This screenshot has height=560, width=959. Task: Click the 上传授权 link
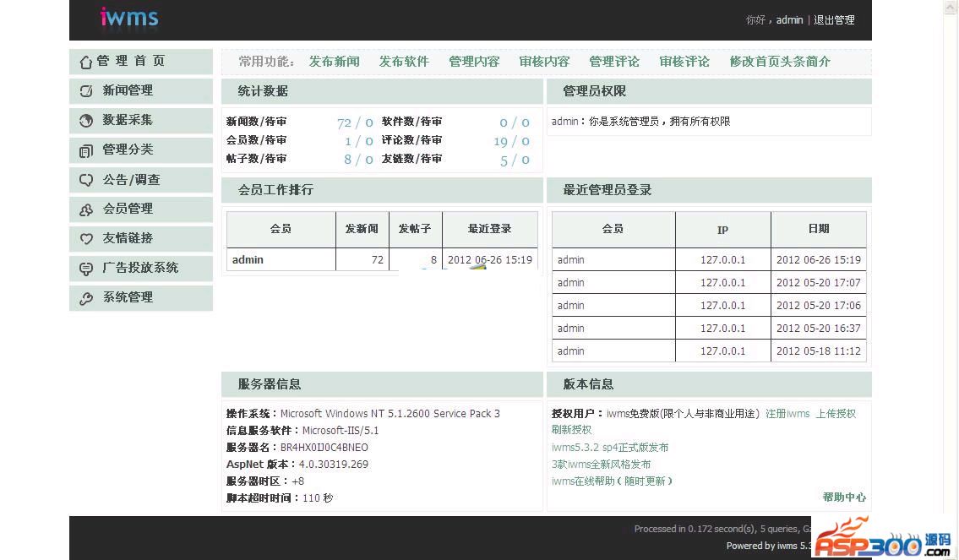[836, 414]
